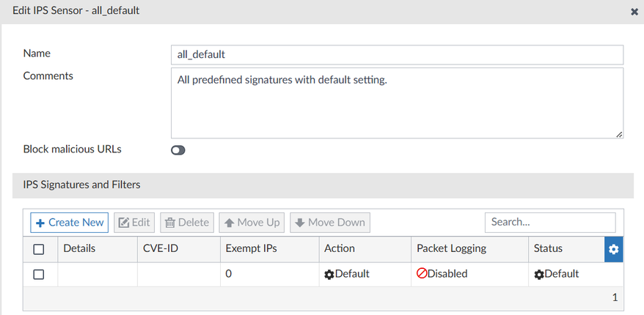Click inside the Comments text area
Viewport: 644px width, 315px height.
tap(396, 103)
